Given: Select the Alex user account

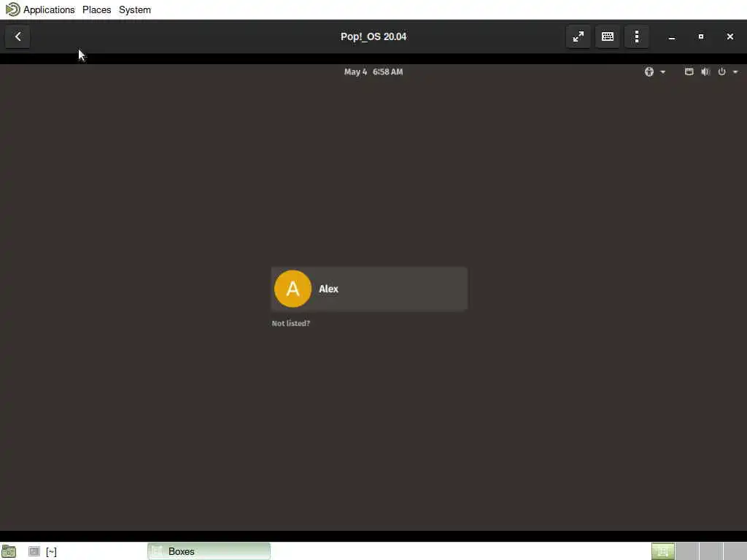Looking at the screenshot, I should pos(369,289).
